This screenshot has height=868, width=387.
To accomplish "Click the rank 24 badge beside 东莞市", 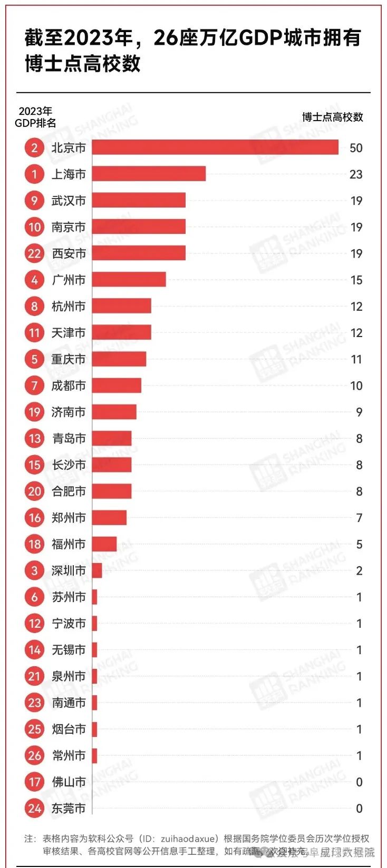I will 34,808.
